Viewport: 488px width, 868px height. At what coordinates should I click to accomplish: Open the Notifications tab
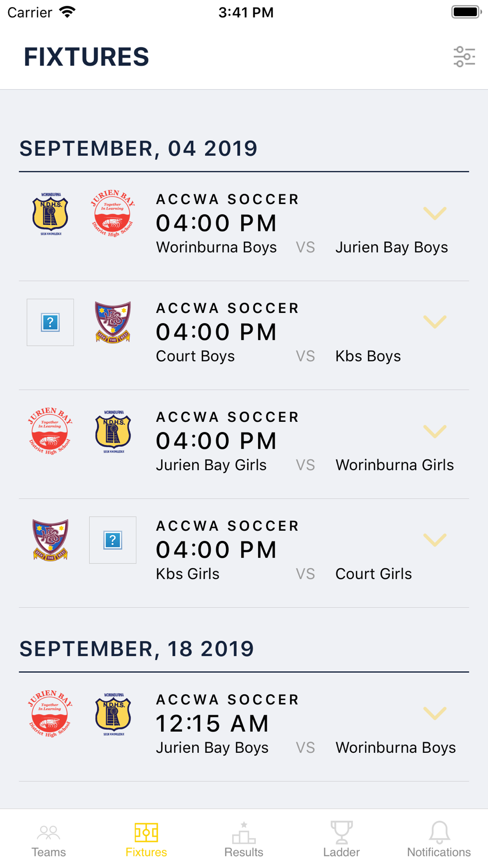(x=439, y=840)
